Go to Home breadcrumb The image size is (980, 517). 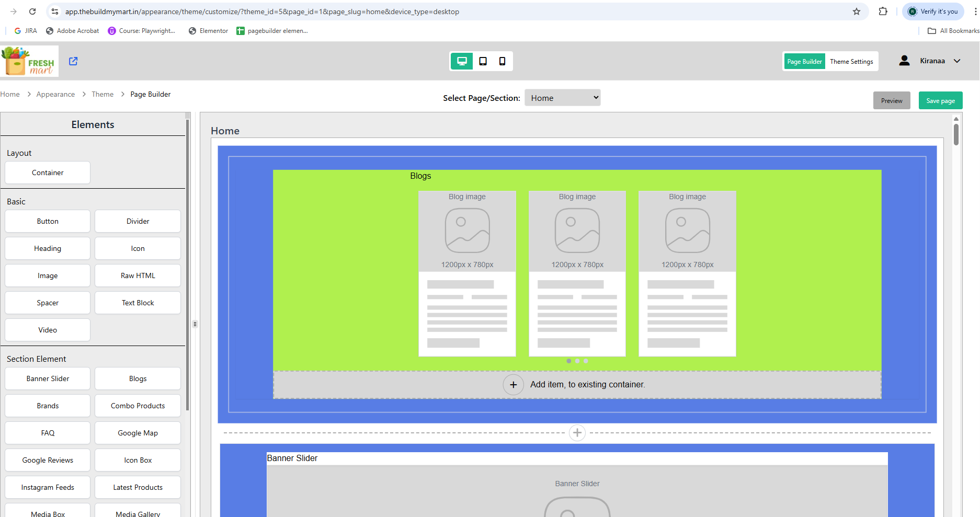coord(10,95)
